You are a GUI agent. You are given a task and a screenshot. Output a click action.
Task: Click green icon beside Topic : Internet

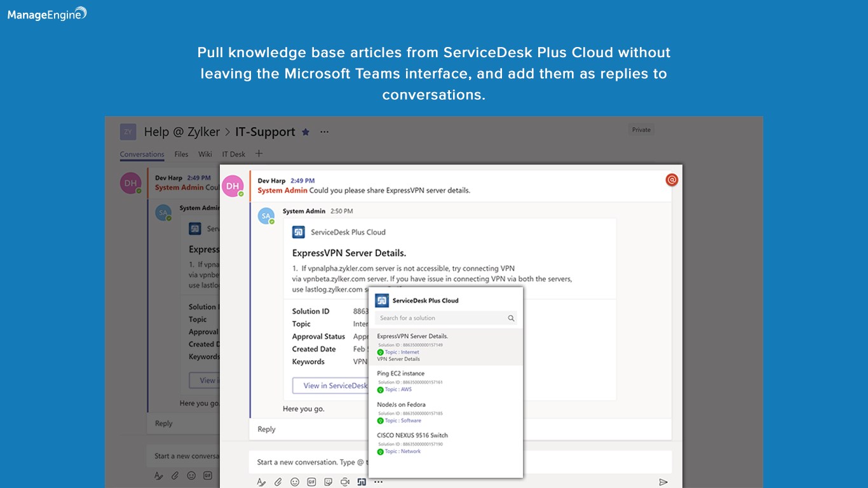pos(381,352)
